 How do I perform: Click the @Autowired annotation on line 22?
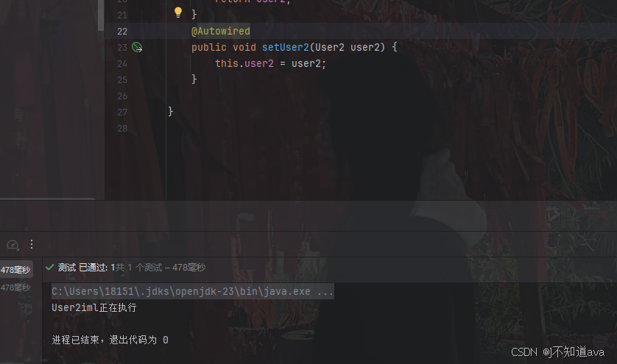coord(221,31)
